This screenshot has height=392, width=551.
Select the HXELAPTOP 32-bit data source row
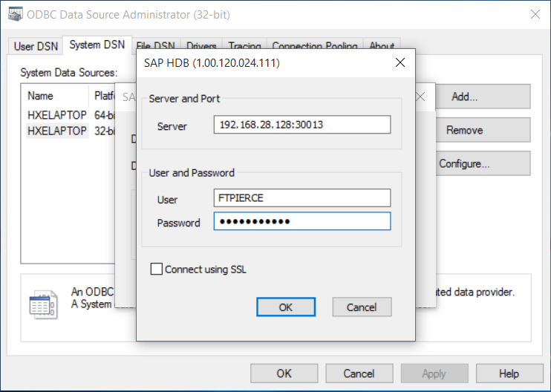[x=71, y=131]
